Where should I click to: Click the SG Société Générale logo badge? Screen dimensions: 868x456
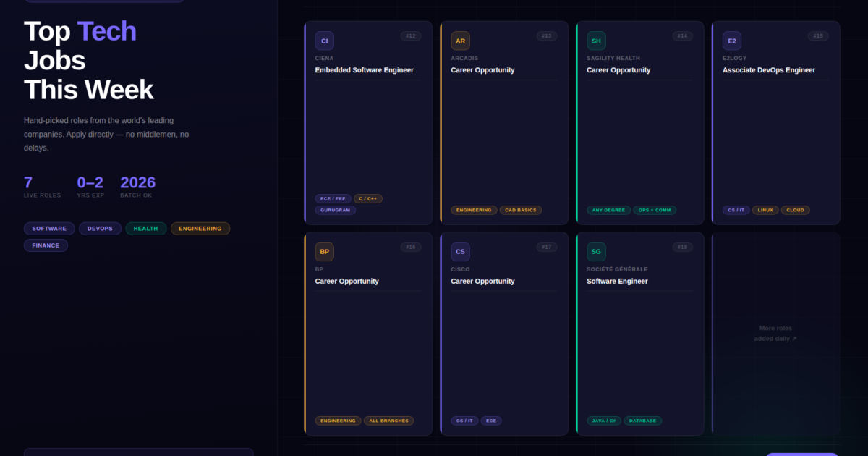pos(596,252)
